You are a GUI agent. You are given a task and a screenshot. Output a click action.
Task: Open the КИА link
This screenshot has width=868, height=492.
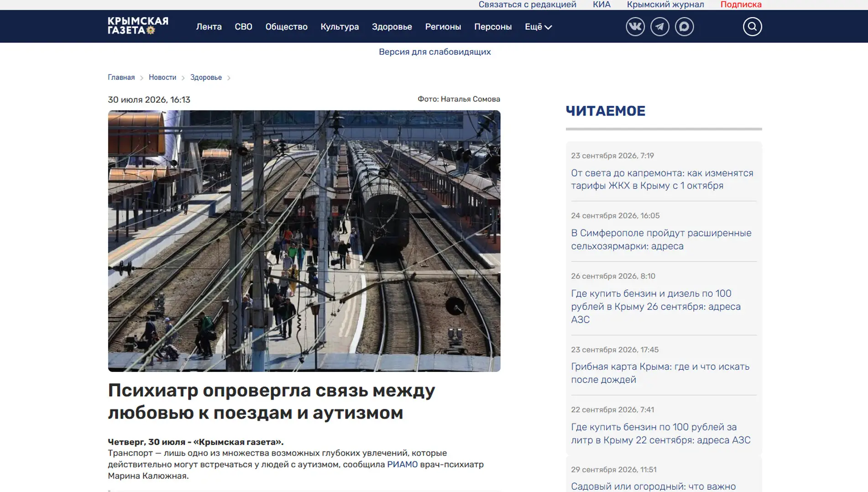(601, 5)
